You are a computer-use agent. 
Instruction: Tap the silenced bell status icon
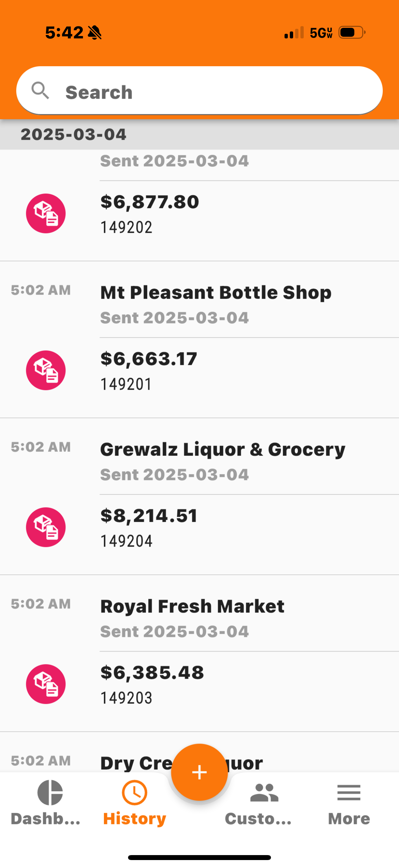95,33
